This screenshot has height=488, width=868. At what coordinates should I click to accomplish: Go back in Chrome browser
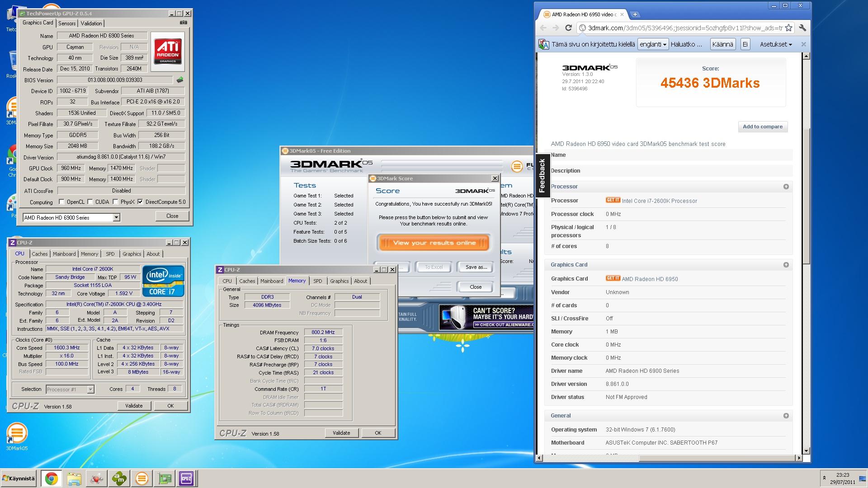[543, 28]
